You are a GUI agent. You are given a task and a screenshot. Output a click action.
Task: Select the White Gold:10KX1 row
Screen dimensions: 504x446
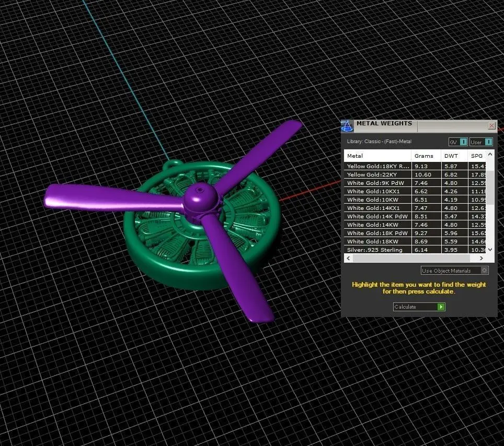point(415,191)
